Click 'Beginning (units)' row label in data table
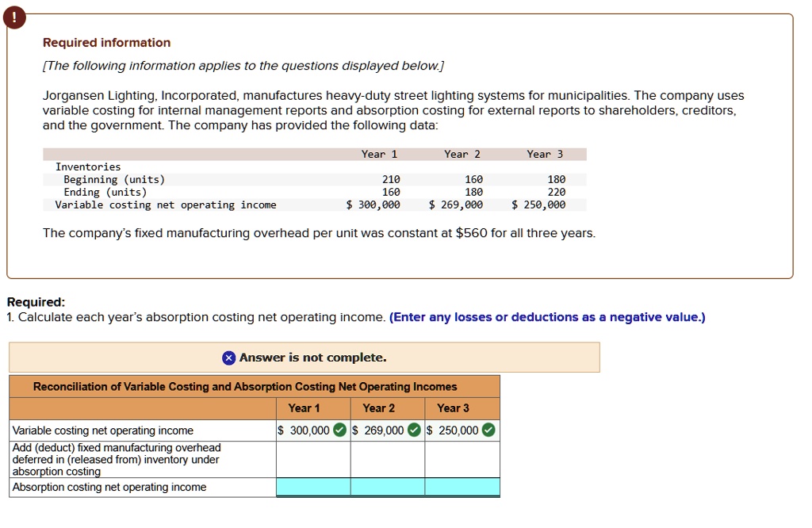This screenshot has height=528, width=812. pos(114,180)
